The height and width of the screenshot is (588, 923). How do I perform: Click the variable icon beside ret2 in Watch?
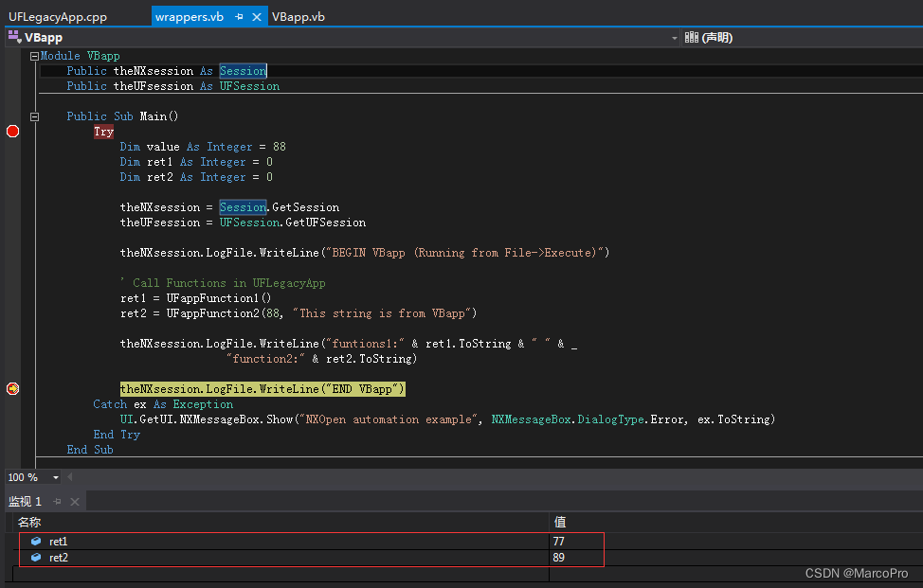point(38,557)
